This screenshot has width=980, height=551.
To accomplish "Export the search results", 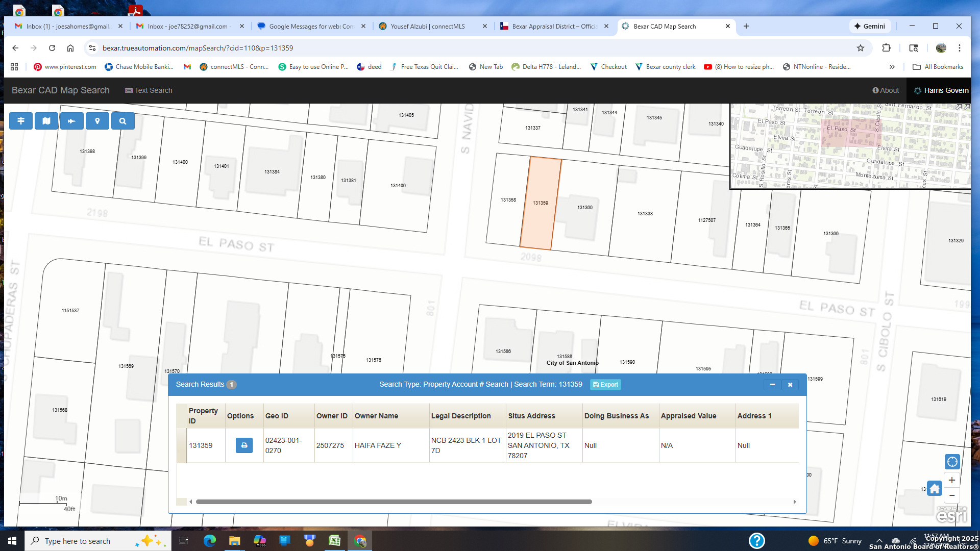I will coord(605,385).
